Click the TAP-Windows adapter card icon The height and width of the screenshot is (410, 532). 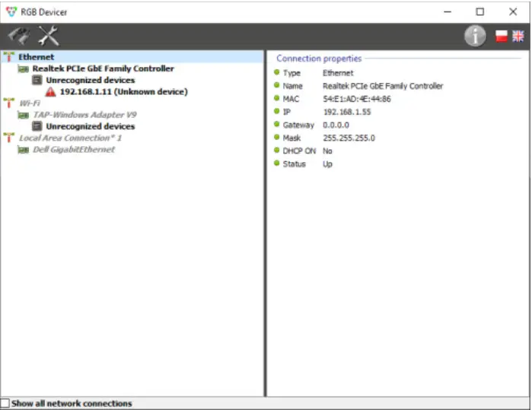coord(23,115)
